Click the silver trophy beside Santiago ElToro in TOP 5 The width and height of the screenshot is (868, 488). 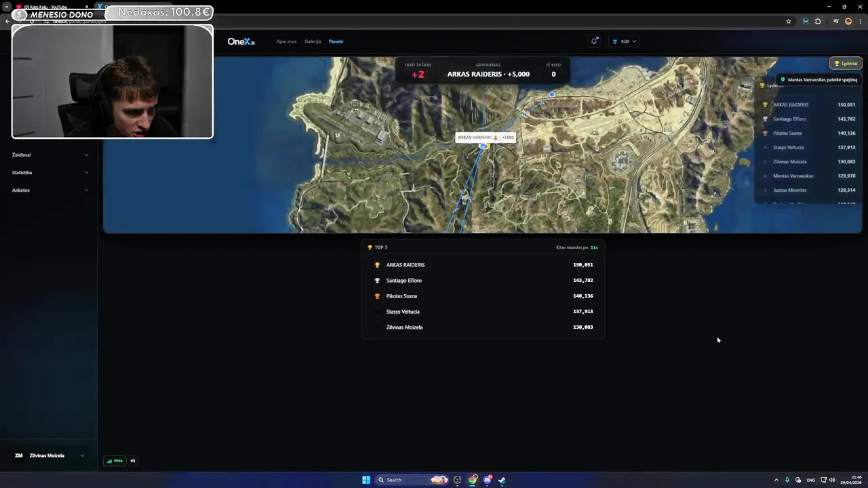point(377,281)
